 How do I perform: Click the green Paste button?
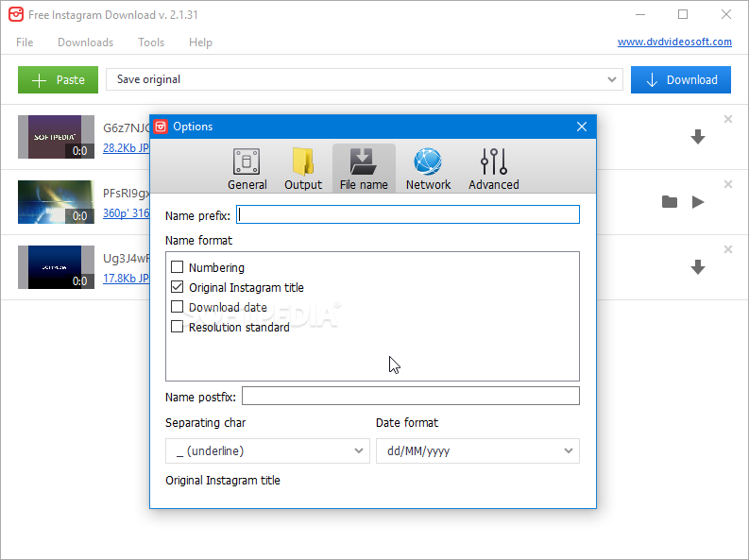[59, 79]
